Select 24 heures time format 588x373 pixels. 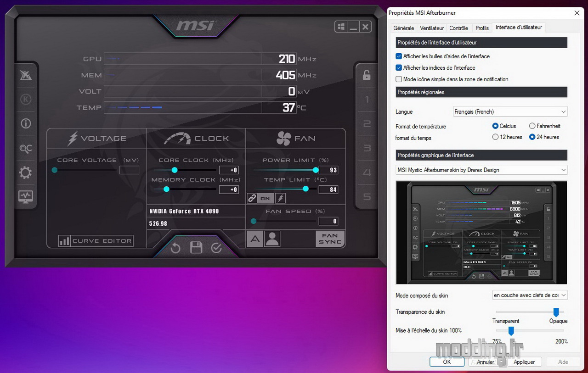pos(532,137)
